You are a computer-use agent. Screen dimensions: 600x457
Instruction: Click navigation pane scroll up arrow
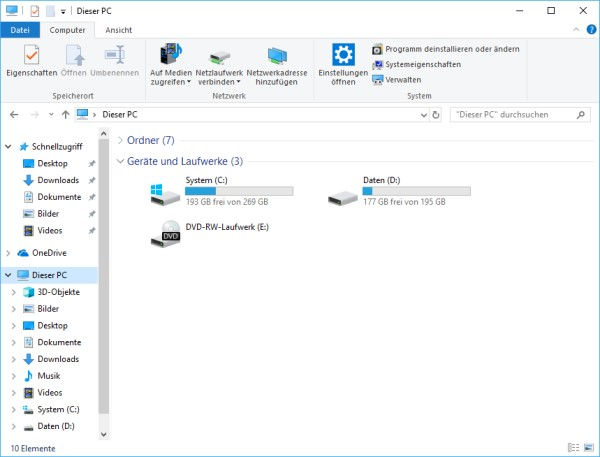[x=104, y=134]
